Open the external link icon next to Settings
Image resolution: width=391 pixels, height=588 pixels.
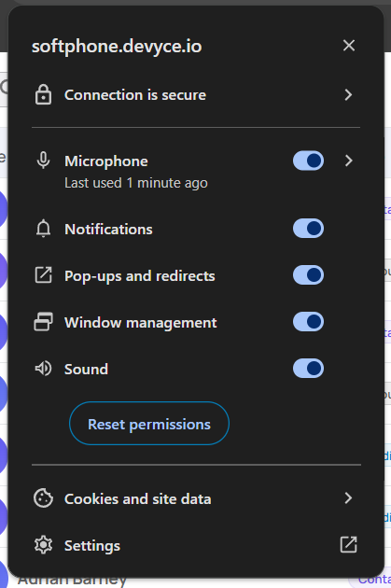tap(348, 544)
